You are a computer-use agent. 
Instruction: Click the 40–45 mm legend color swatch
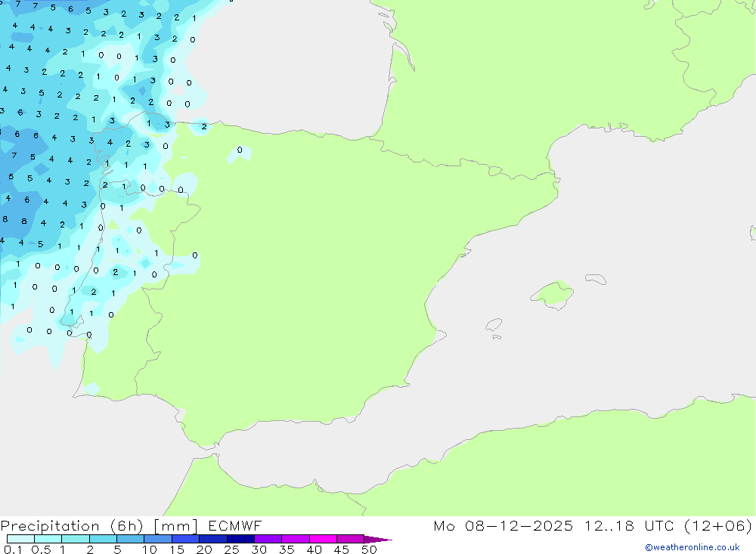coord(323,539)
